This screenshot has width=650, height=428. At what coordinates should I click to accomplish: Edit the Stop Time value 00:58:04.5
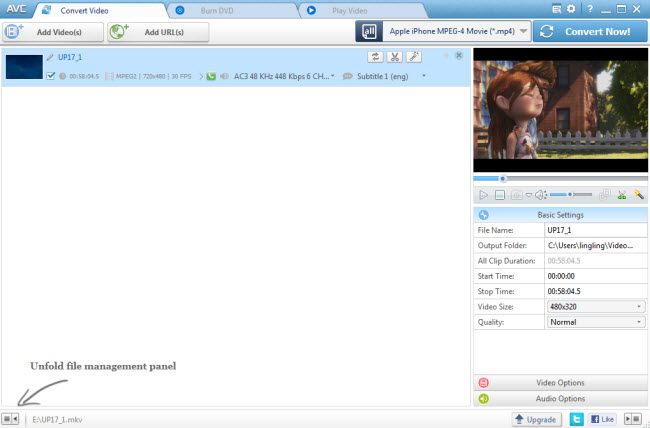[596, 292]
